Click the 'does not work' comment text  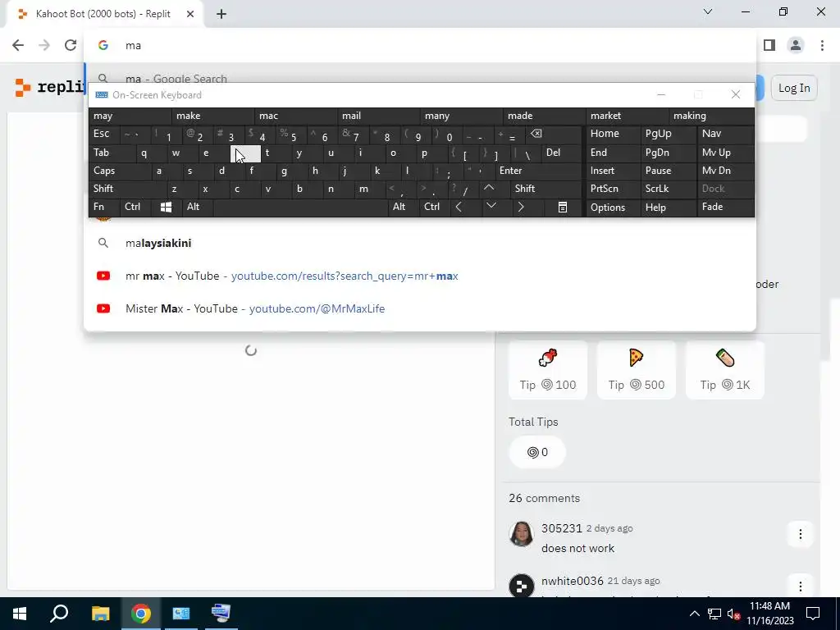pos(577,548)
